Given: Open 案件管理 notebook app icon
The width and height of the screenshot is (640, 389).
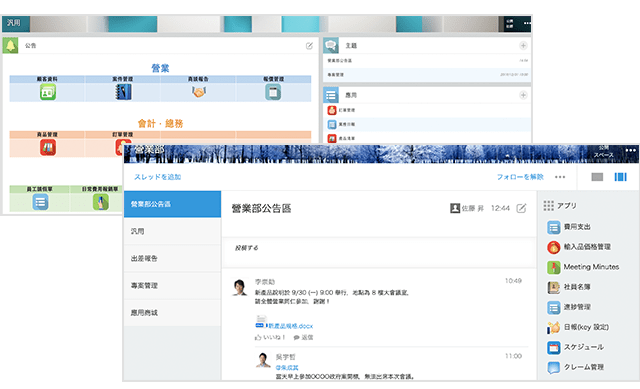Looking at the screenshot, I should click(x=123, y=92).
